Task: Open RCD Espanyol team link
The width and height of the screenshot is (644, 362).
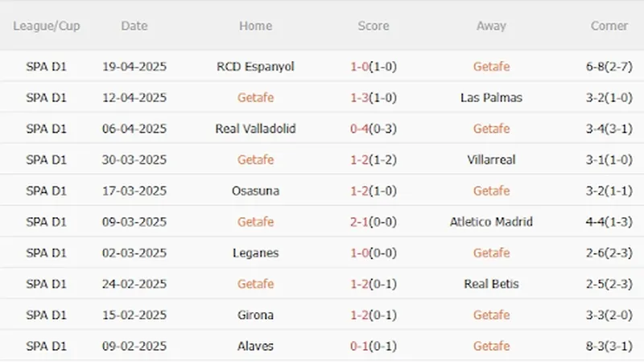Action: [255, 67]
